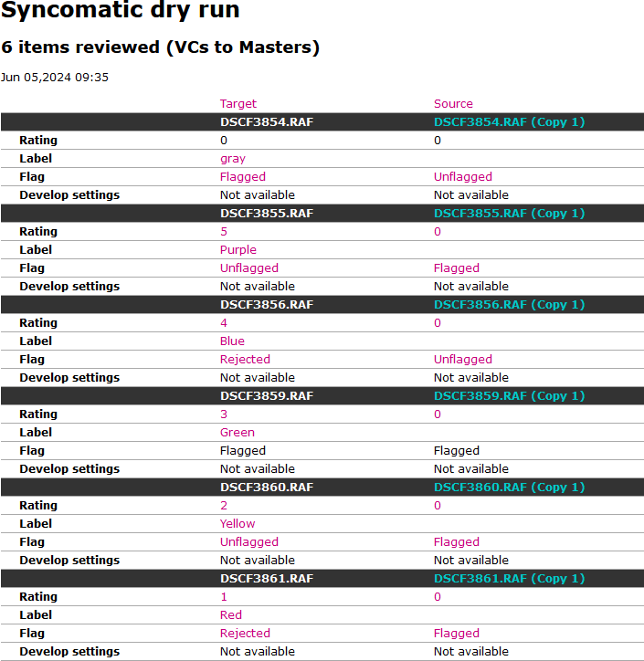Select the DSCF3861.RAF (Copy 1) source link
644x661 pixels.
click(509, 579)
